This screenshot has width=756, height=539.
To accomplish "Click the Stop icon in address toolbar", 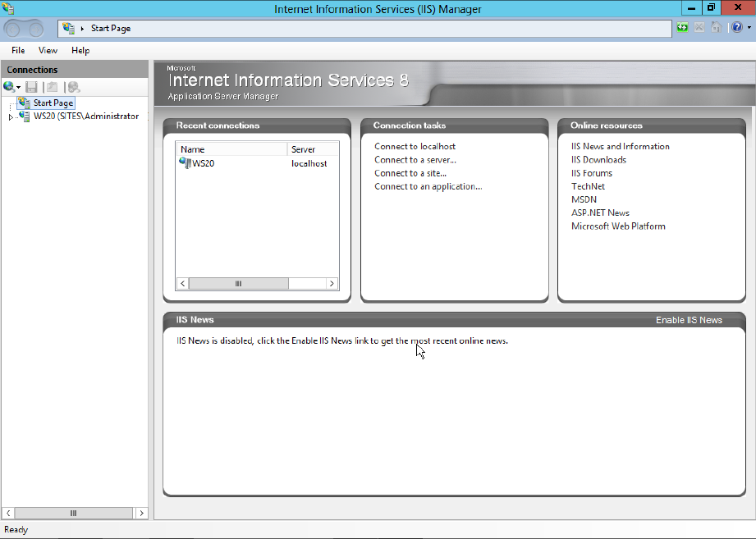I will [x=699, y=27].
